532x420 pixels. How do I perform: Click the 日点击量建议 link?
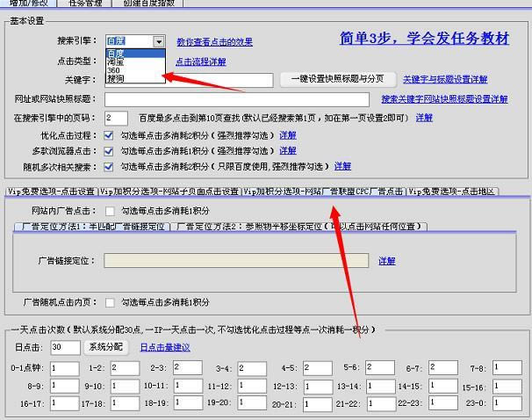pos(165,347)
